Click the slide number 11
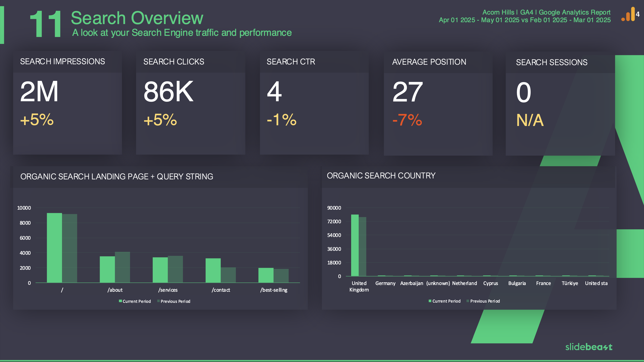This screenshot has height=362, width=644. point(46,24)
